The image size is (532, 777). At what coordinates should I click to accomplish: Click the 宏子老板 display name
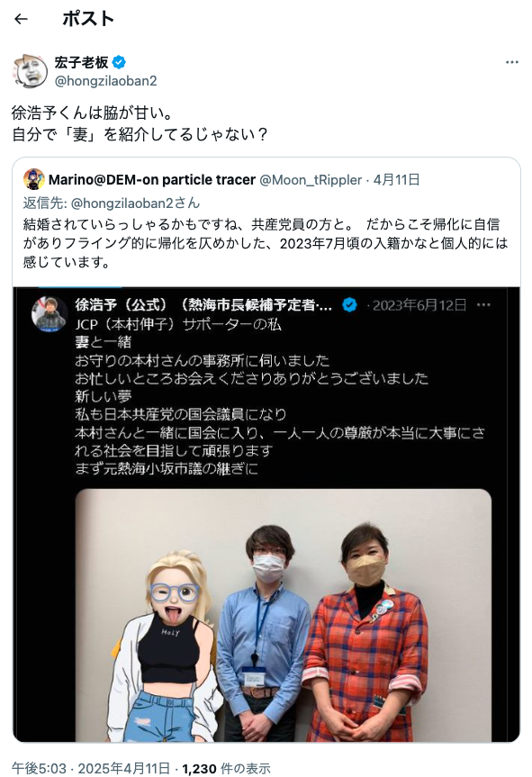pos(81,62)
